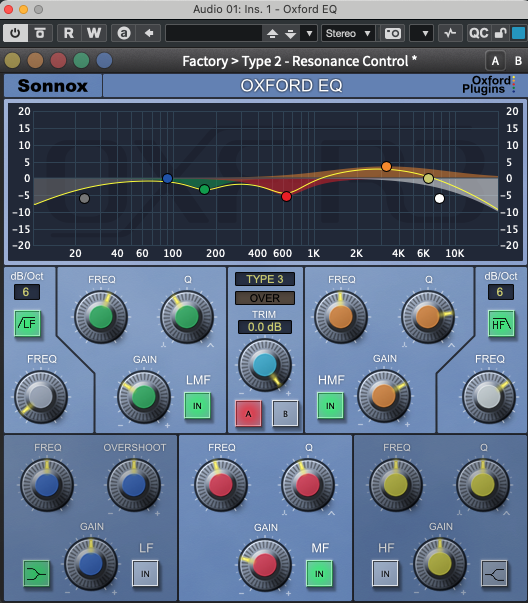Click the blue LF OVERSHOOT knob
This screenshot has width=528, height=603.
point(134,485)
